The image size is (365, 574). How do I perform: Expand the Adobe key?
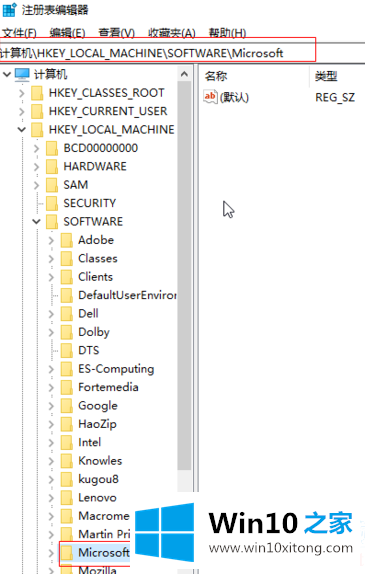[x=51, y=240]
